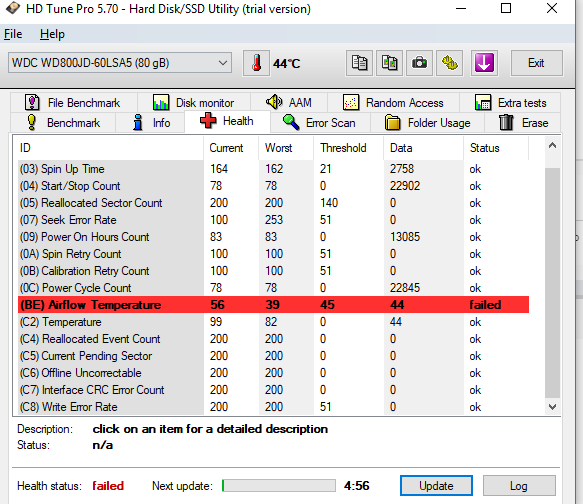Click the camera save screenshot icon

point(419,63)
